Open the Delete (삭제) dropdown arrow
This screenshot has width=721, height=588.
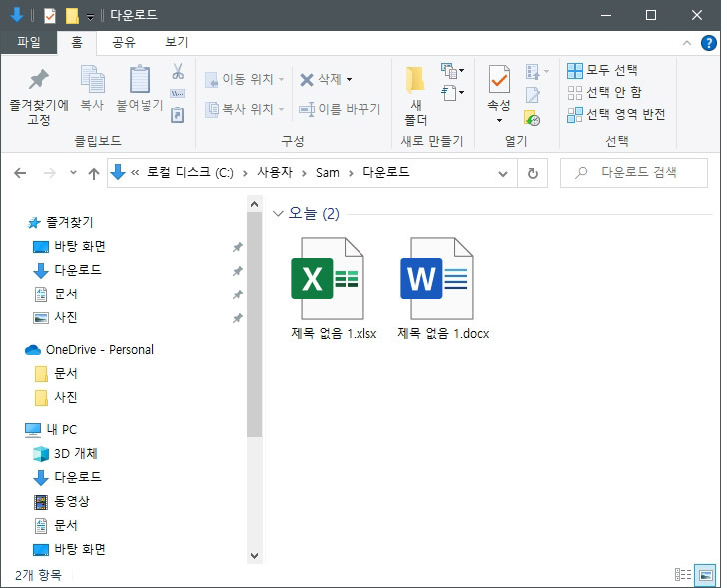pos(349,80)
